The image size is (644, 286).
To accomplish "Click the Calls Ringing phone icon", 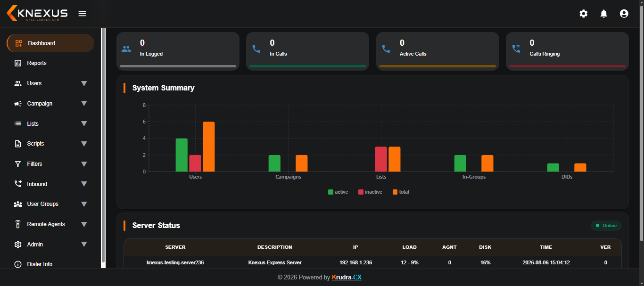I will (516, 49).
